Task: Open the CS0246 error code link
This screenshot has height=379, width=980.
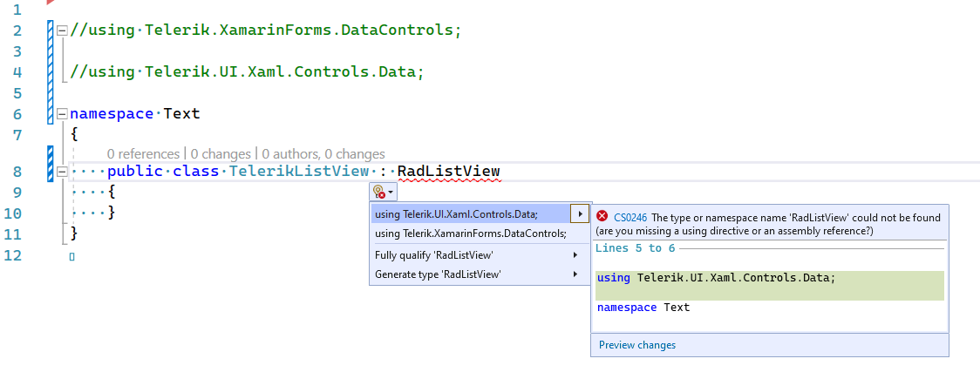Action: point(630,218)
